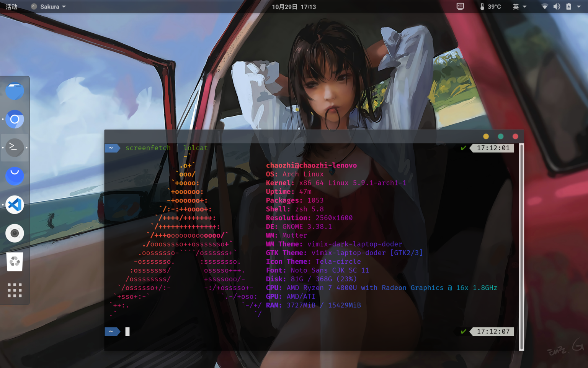Image resolution: width=588 pixels, height=368 pixels.
Task: Click the 'screenfetch' command text
Action: tap(148, 148)
